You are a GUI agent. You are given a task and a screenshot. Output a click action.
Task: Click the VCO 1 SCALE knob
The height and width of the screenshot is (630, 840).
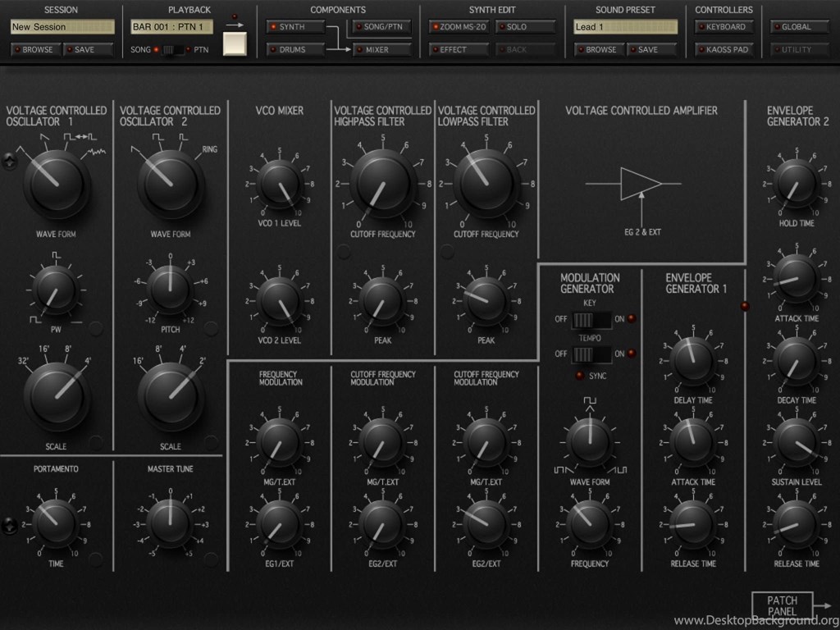tap(57, 397)
